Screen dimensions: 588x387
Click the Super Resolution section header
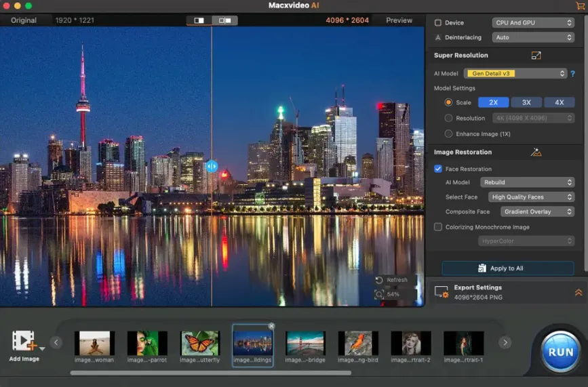click(461, 56)
